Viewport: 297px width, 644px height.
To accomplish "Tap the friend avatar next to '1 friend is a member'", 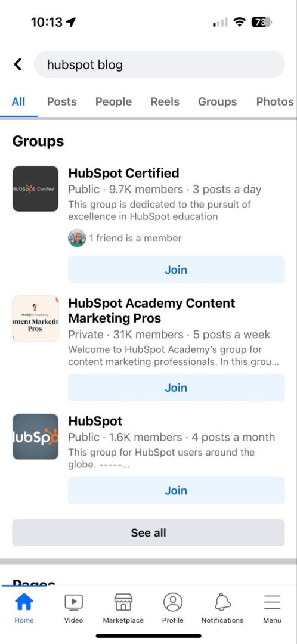I will (x=77, y=238).
